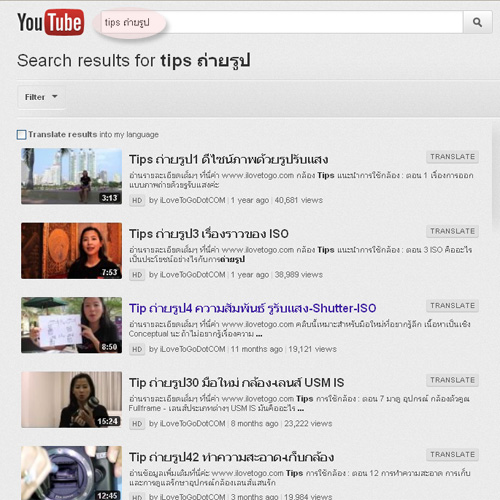
Task: Click HD badge on the 19,121 views result
Action: coord(137,349)
